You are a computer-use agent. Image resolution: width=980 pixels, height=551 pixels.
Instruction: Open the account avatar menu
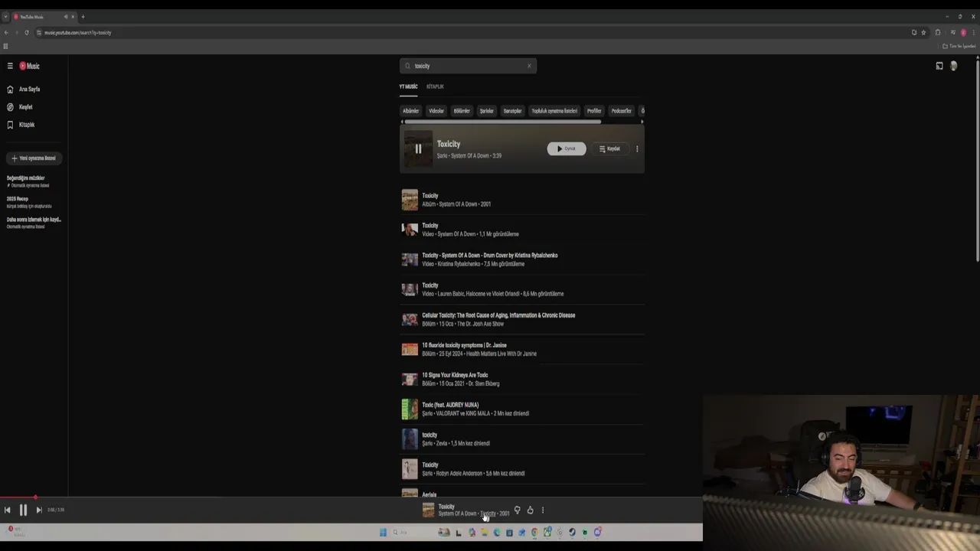click(953, 66)
